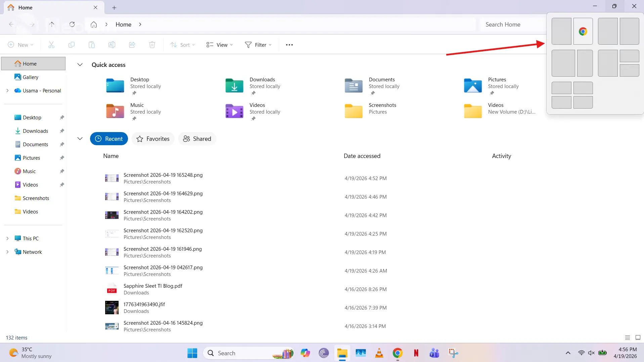644x362 pixels.
Task: Sort by Date accessed column header
Action: [362, 156]
